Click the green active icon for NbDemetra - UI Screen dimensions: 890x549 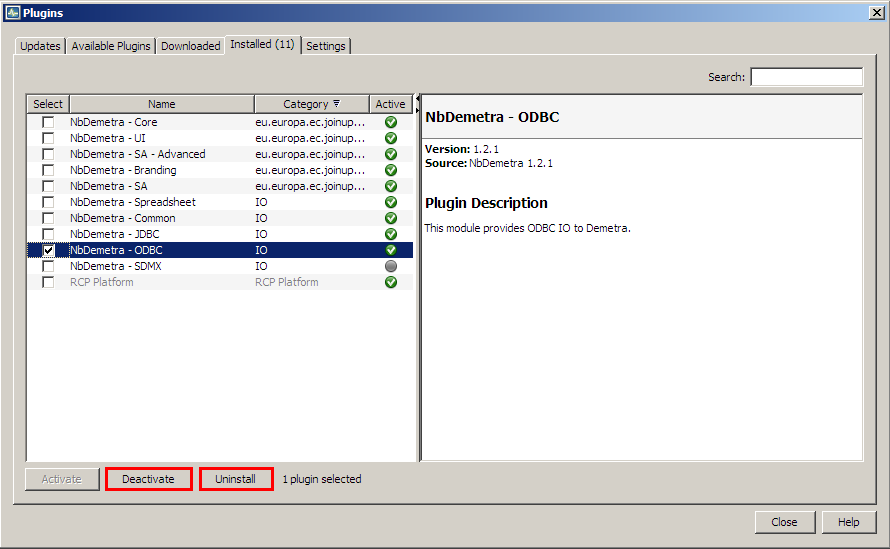point(390,138)
